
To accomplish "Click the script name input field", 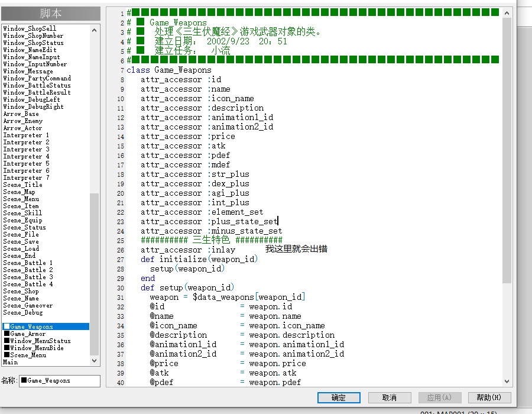I will click(x=60, y=381).
